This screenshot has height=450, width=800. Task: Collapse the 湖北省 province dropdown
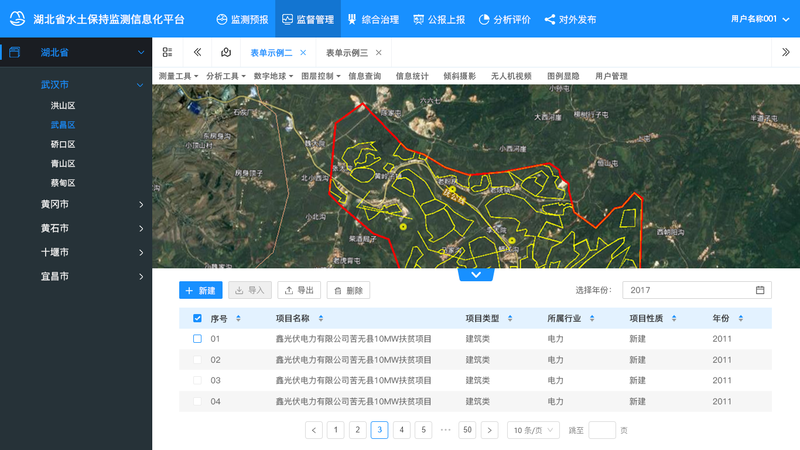(x=141, y=52)
